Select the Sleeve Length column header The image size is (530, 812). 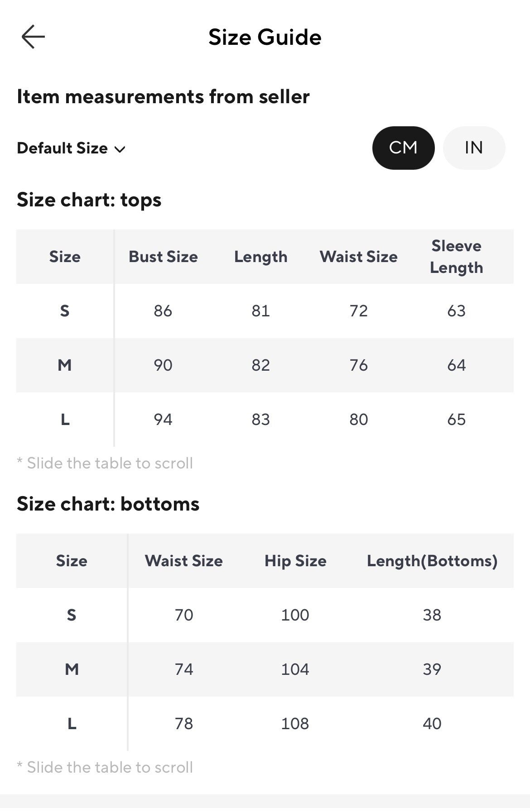(456, 257)
